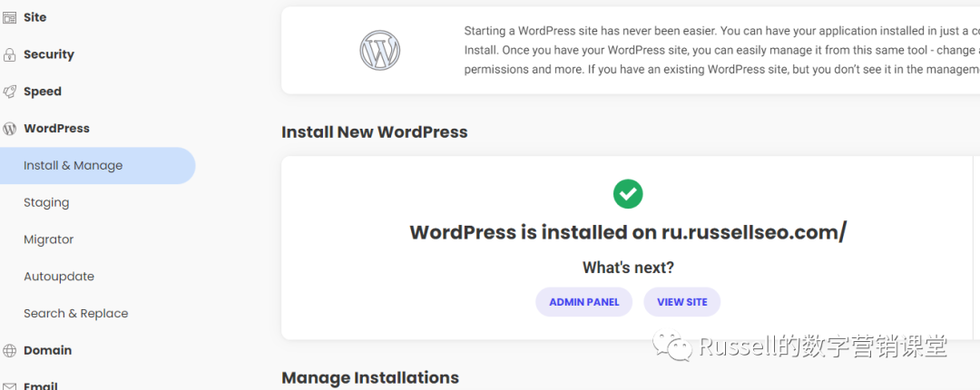Click the green success checkmark icon

click(x=627, y=193)
